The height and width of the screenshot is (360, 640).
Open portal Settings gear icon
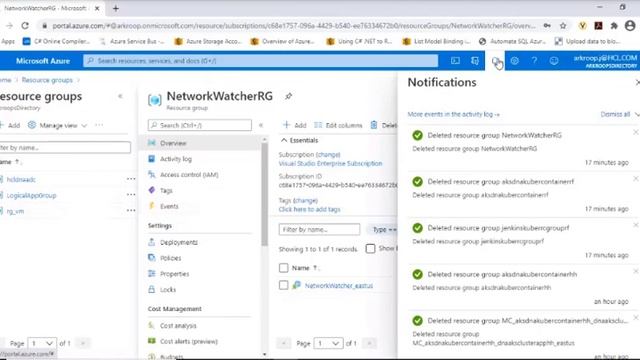pyautogui.click(x=514, y=61)
